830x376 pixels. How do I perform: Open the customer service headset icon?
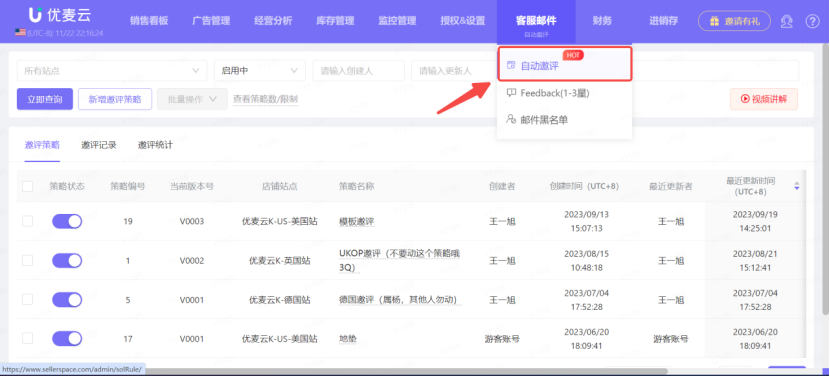point(787,21)
